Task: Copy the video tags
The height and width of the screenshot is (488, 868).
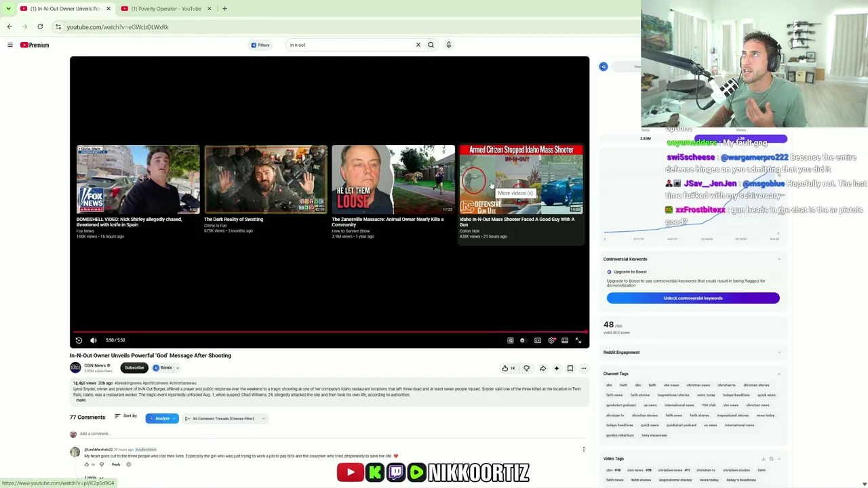Action: pos(771,459)
